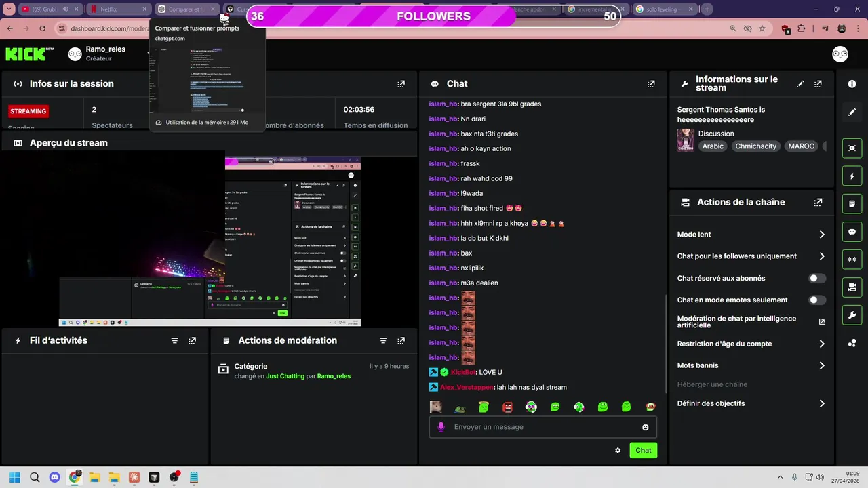
Task: Pop out the Chat panel
Action: tap(651, 84)
